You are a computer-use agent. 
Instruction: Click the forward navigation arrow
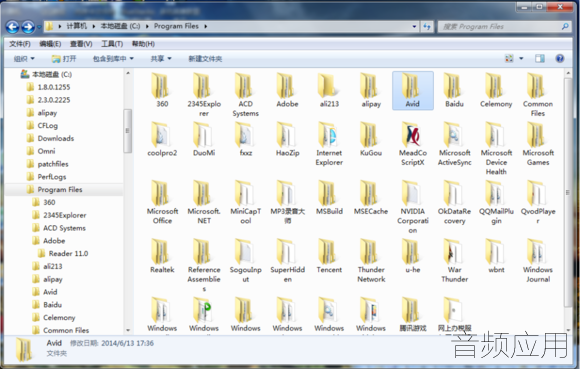(x=28, y=27)
